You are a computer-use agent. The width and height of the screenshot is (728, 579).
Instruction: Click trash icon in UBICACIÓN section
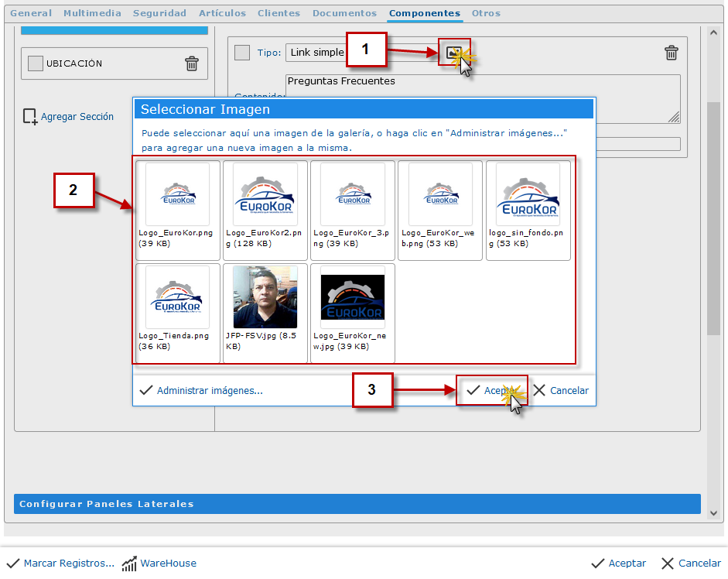(x=192, y=63)
